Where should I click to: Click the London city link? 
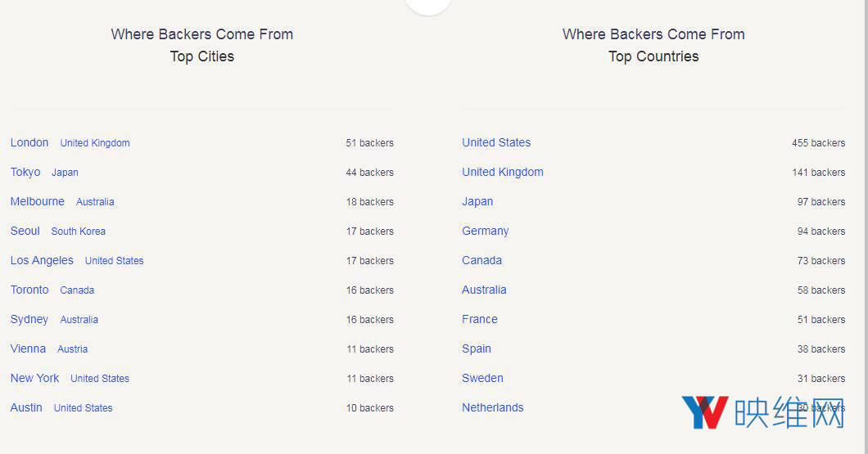coord(29,142)
